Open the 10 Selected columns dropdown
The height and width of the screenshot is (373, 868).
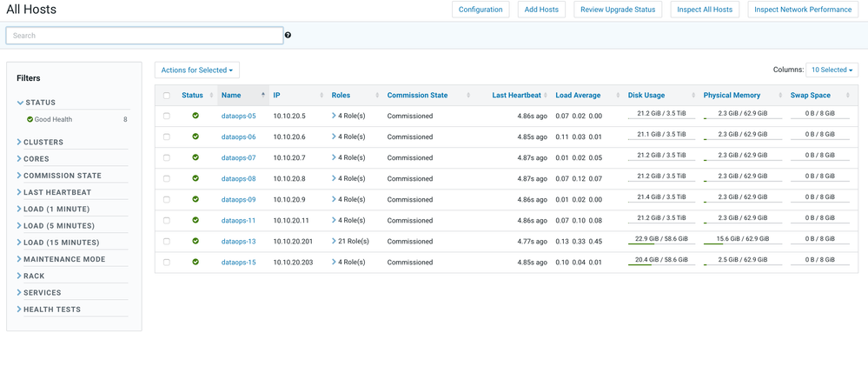(832, 70)
